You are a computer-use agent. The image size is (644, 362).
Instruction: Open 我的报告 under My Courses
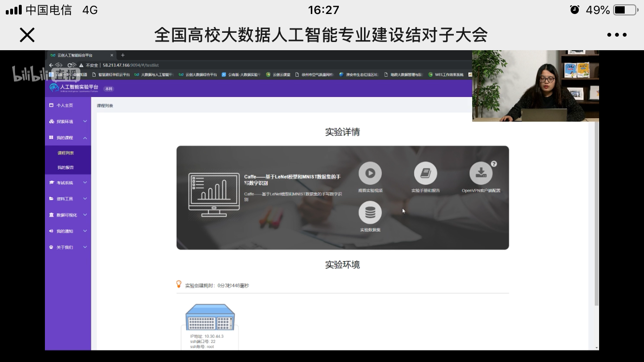point(66,167)
